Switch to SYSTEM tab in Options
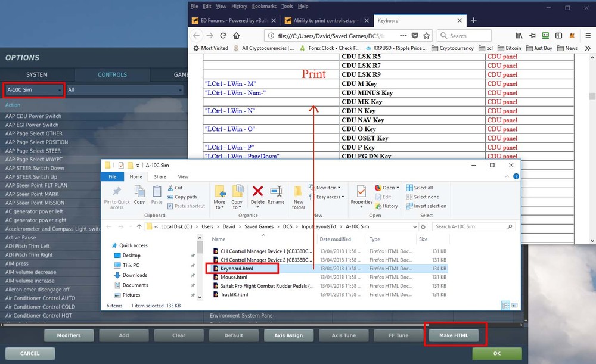596x364 pixels. 37,75
